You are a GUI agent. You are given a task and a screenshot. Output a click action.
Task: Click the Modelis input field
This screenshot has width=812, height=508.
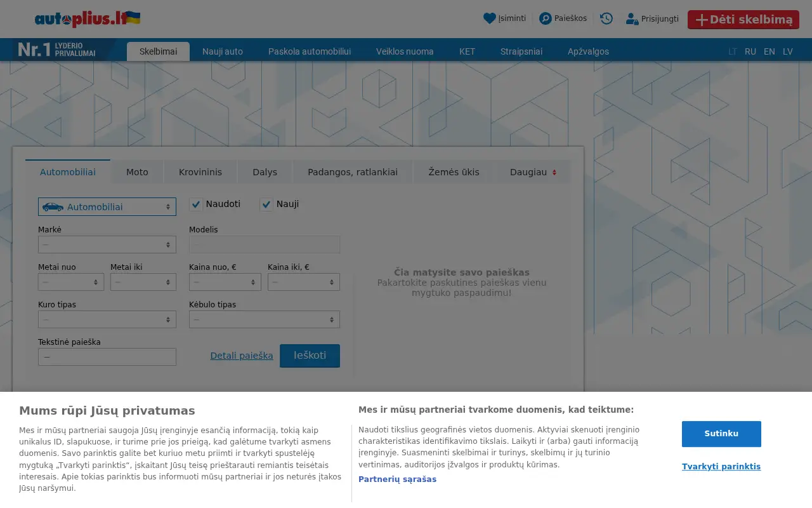point(265,244)
